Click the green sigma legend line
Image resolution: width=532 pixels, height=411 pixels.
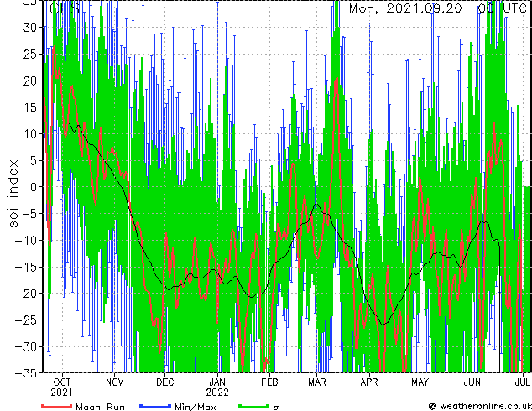pos(254,406)
